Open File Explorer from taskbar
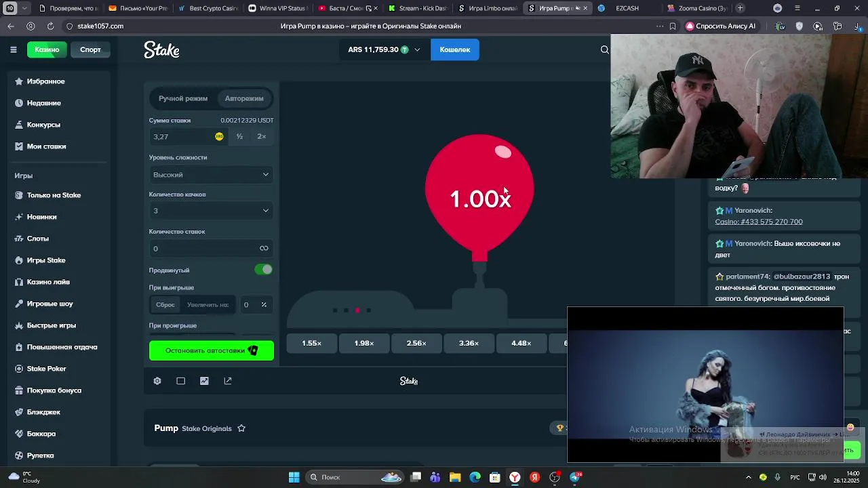 pos(455,477)
